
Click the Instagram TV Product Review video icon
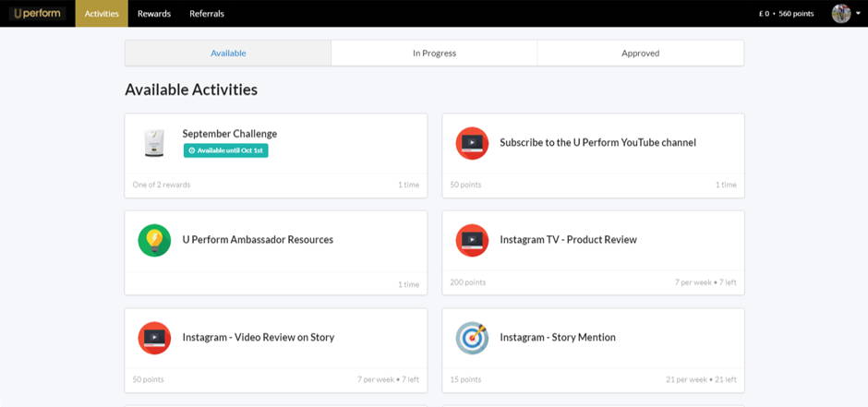[472, 240]
